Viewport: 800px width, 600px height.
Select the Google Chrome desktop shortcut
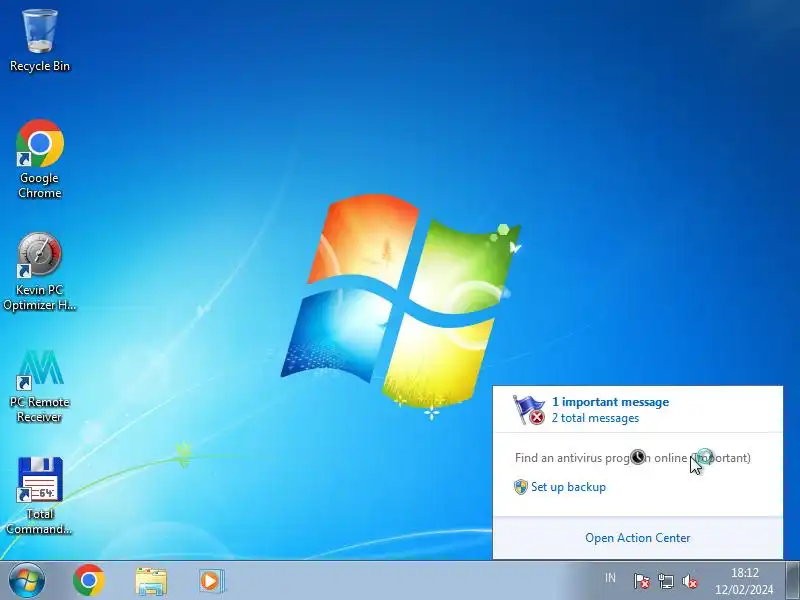[40, 159]
